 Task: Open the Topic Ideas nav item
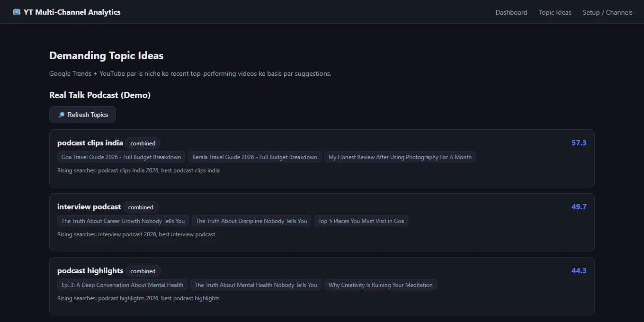tap(555, 12)
